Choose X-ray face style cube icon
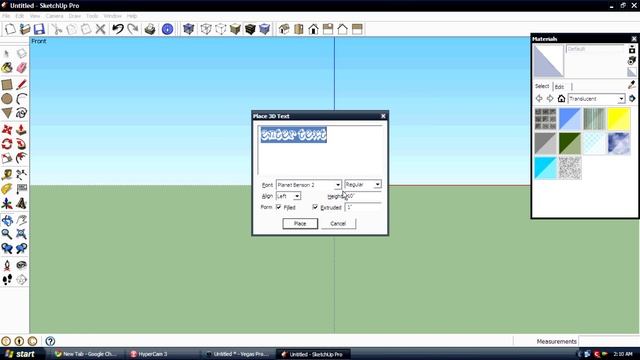Viewport: 640px width, 360px height. (x=189, y=29)
